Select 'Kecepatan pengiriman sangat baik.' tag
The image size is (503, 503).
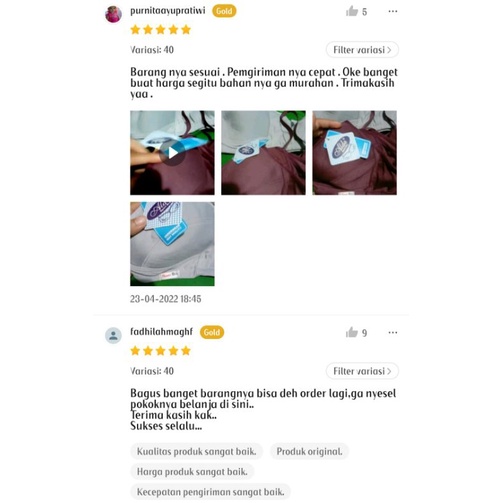tap(210, 492)
